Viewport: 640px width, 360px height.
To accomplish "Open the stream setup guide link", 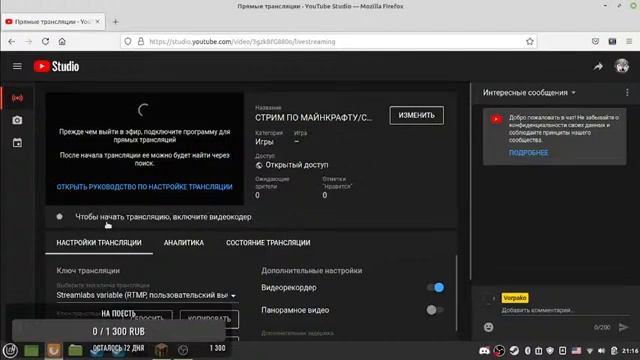I will (x=144, y=187).
